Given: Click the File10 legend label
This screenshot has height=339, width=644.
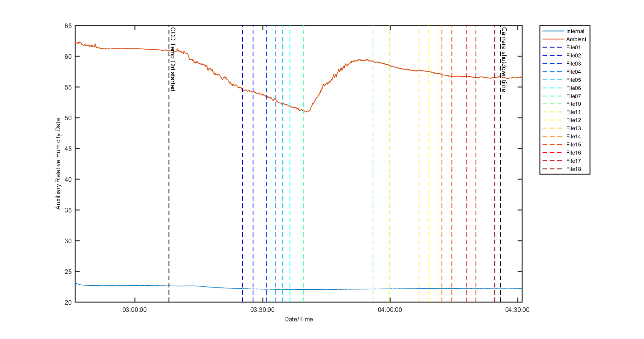Looking at the screenshot, I should pyautogui.click(x=573, y=104).
